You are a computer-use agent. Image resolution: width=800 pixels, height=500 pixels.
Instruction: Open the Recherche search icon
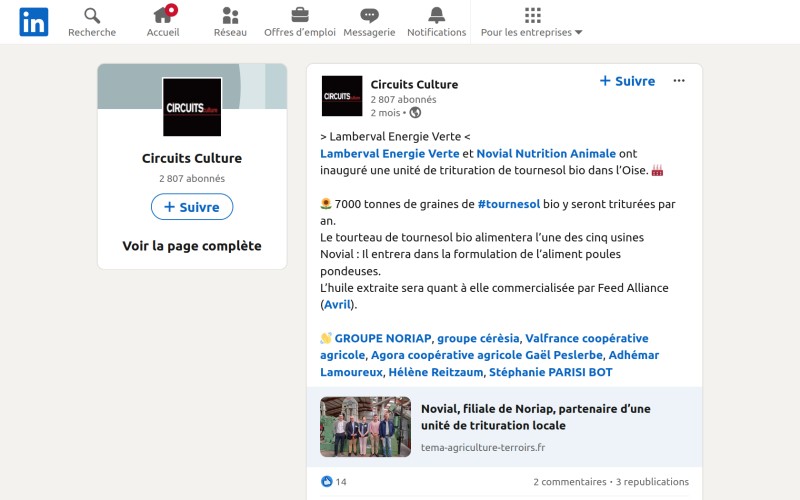coord(92,15)
